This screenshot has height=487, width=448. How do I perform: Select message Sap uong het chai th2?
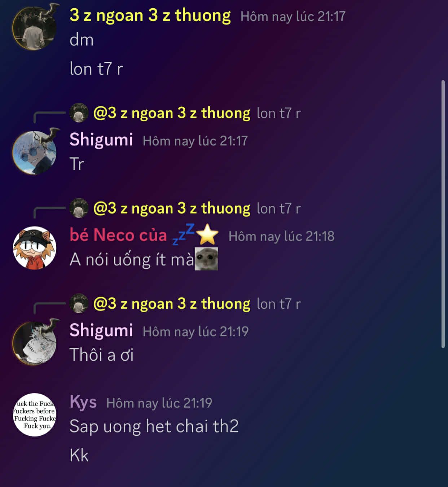click(154, 426)
